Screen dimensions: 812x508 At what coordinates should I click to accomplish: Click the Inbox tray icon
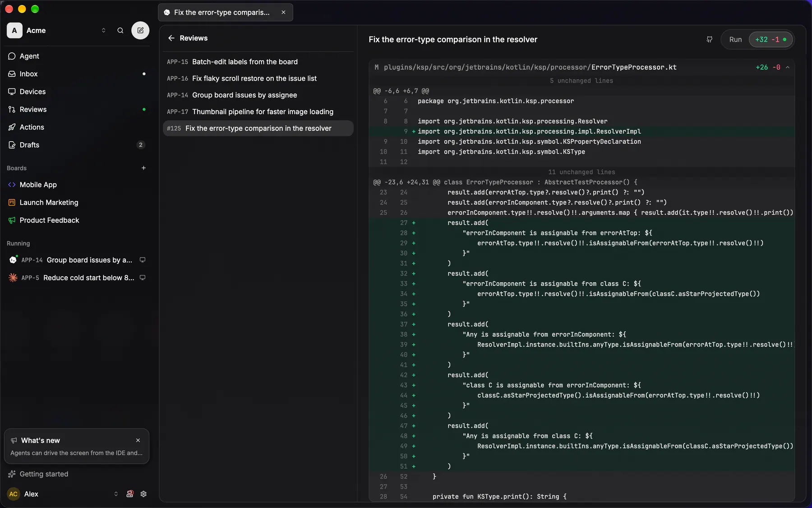(x=12, y=74)
